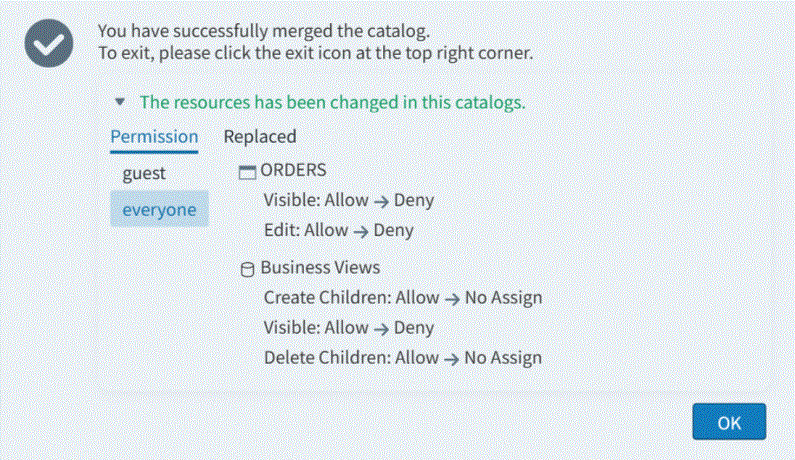Click ORDERS Visible: Allow to Deny entry

coord(349,200)
